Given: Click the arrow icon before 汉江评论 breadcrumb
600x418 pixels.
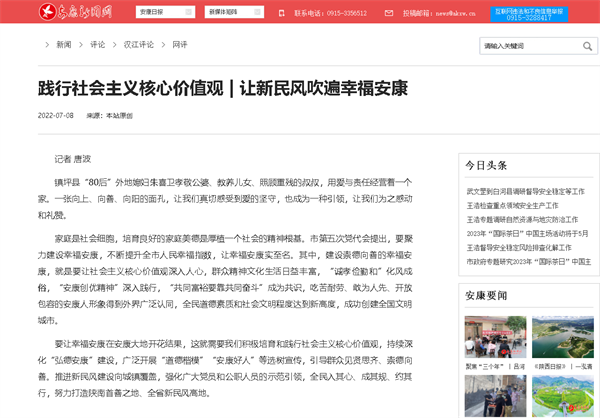Looking at the screenshot, I should pyautogui.click(x=114, y=45).
